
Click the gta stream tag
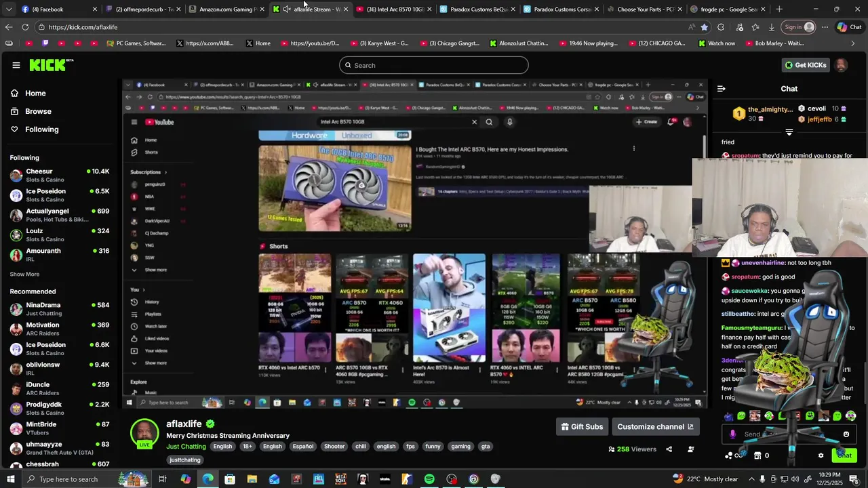486,447
